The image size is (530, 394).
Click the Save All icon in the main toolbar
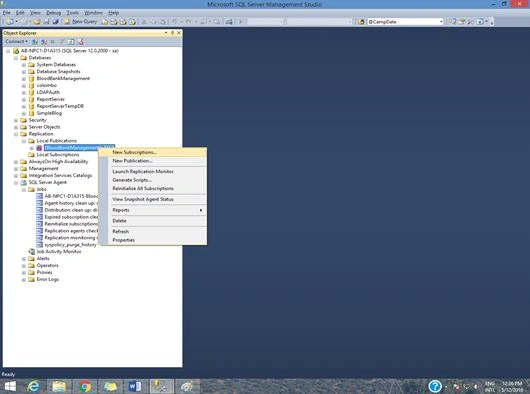click(55, 22)
